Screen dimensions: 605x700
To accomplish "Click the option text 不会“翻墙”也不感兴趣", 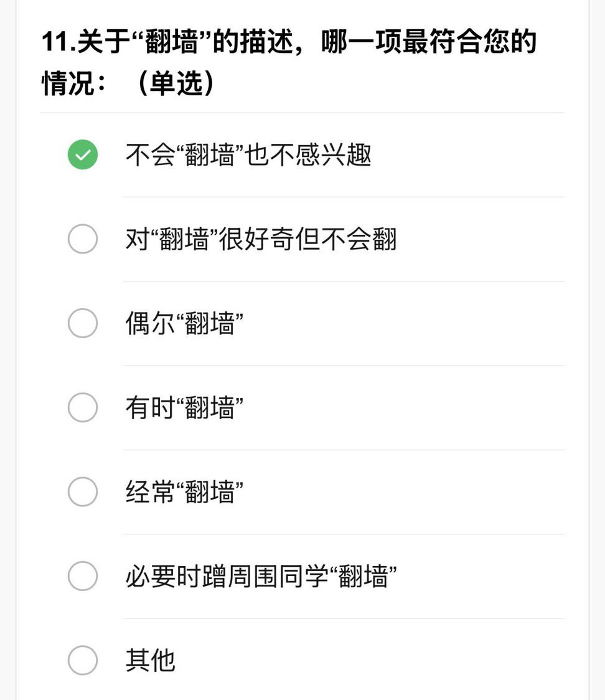I will coord(248,155).
